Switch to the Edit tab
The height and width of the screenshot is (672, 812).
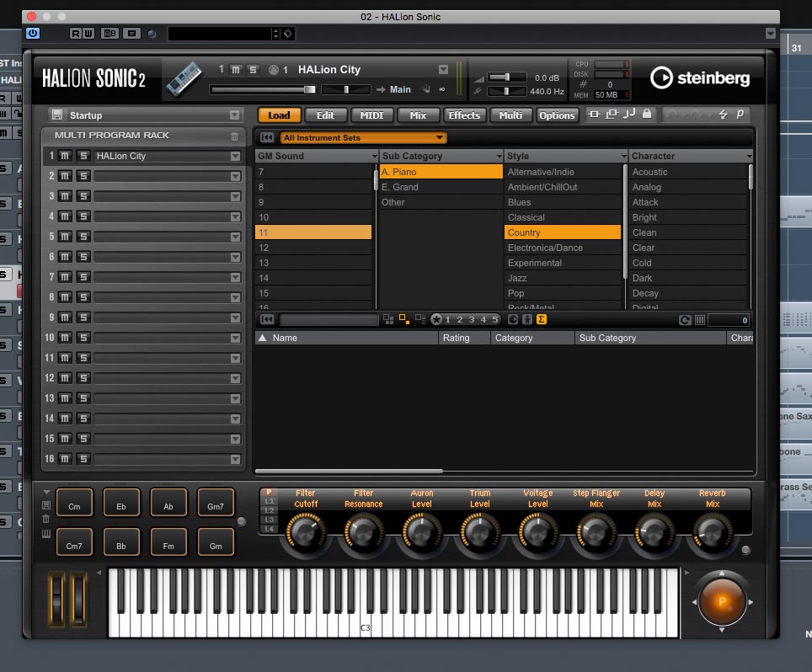[x=325, y=115]
